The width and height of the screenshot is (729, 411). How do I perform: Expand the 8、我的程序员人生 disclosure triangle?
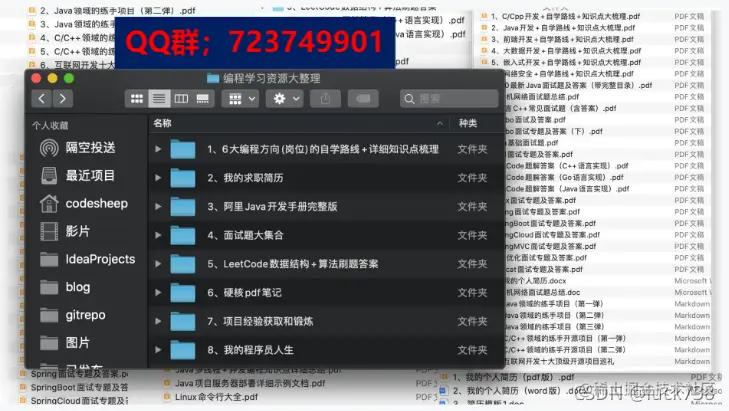click(158, 350)
